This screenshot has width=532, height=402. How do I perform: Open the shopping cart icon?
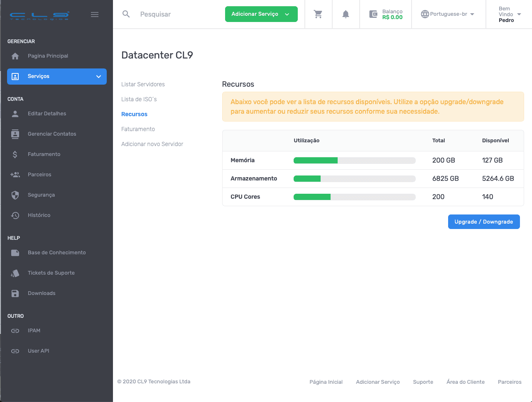pos(318,14)
